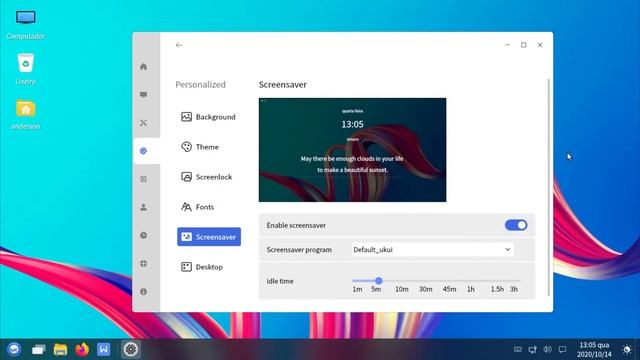Screen dimensions: 640x360
Task: Open the System (monitor) sidebar section
Action: coord(143,95)
